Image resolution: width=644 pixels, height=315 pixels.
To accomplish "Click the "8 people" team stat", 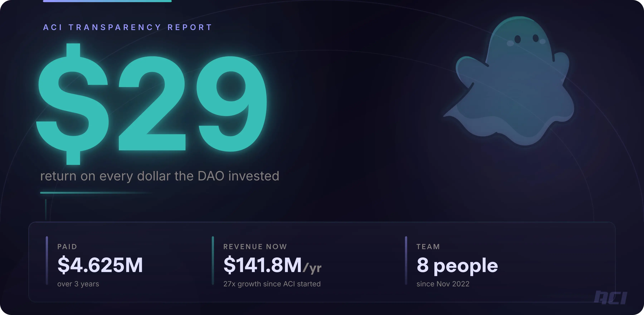I will click(x=457, y=265).
